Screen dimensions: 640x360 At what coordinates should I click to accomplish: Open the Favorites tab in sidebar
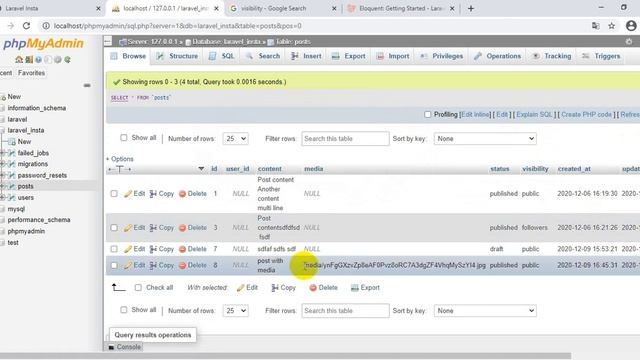click(31, 73)
